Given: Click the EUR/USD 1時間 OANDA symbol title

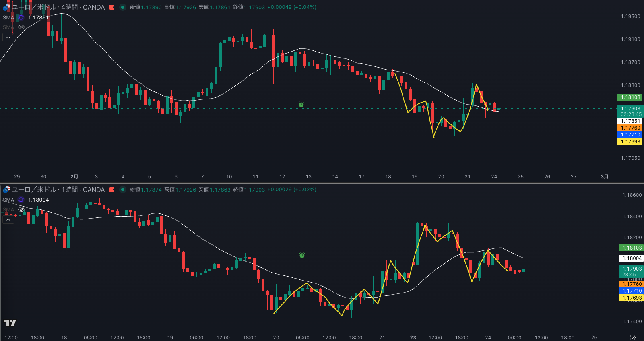Looking at the screenshot, I should click(58, 190).
